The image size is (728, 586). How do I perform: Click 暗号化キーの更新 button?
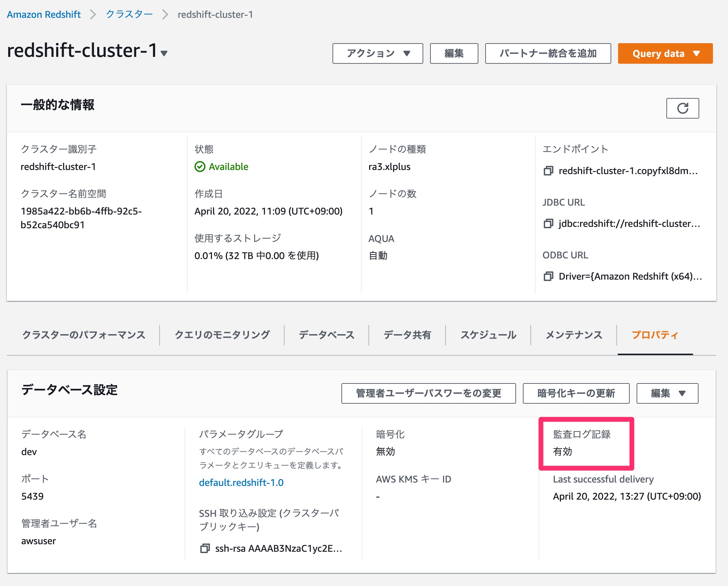coord(576,393)
